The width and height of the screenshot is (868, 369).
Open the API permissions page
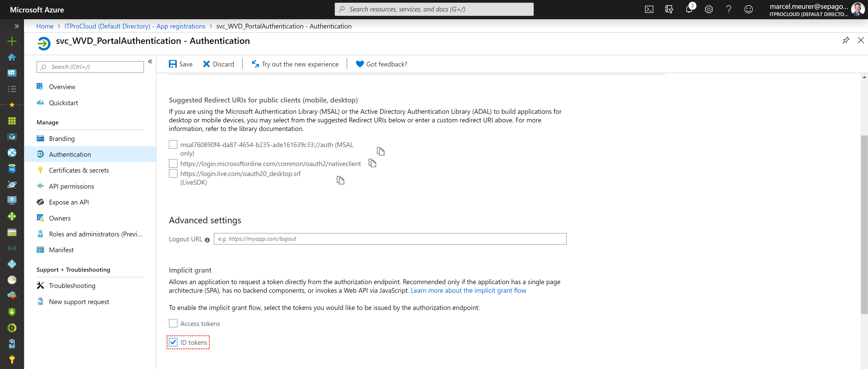[x=71, y=186]
